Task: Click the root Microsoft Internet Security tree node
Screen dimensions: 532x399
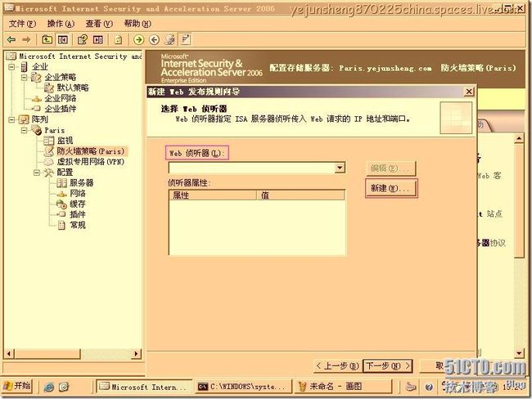Action: click(80, 56)
